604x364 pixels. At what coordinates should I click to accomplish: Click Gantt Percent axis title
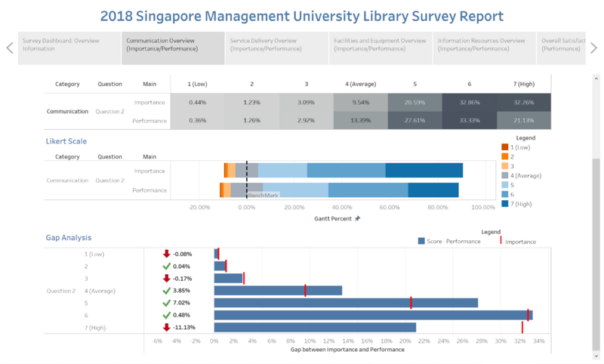click(x=333, y=218)
